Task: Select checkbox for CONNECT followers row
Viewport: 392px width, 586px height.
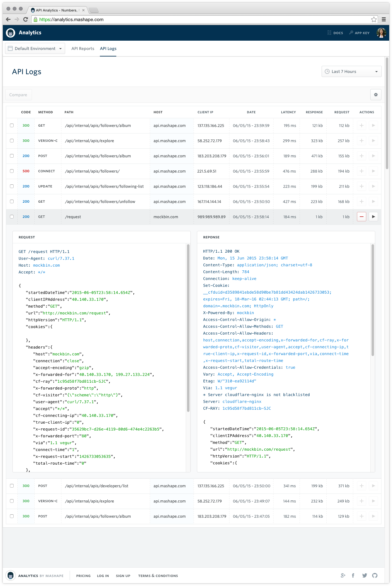Action: point(12,171)
